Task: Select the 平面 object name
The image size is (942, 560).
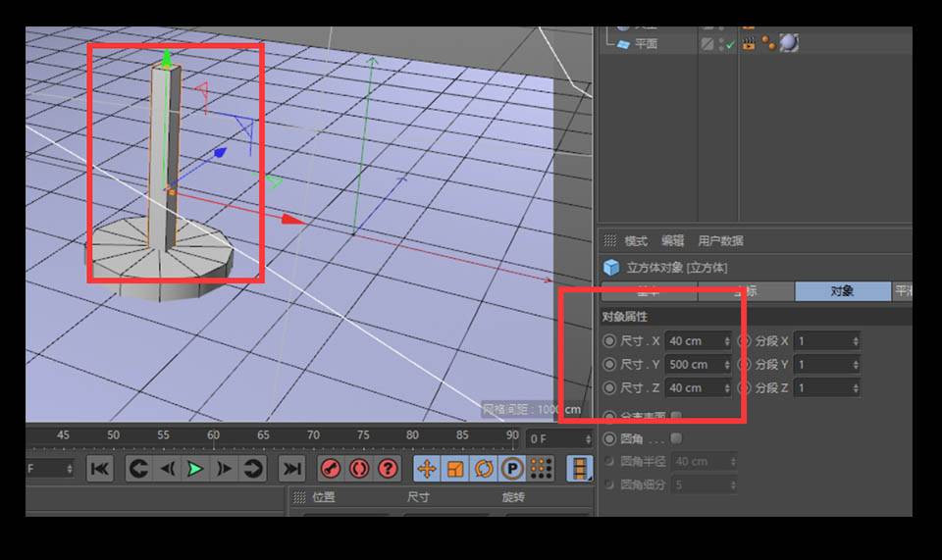Action: coord(646,44)
